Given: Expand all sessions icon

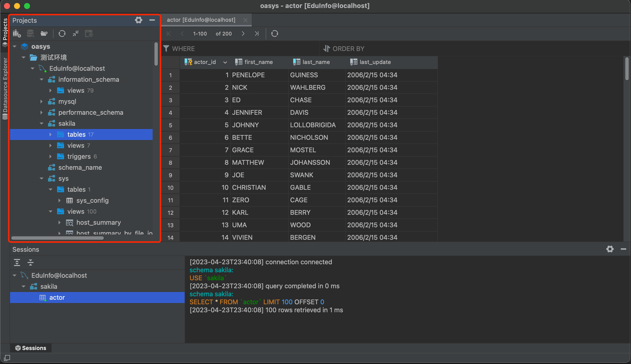Looking at the screenshot, I should pos(17,262).
